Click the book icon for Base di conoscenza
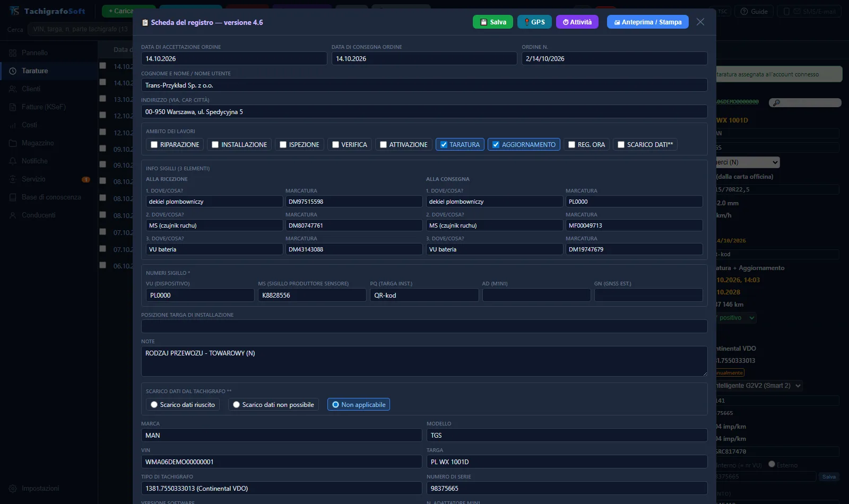Screen dimensions: 849x504 13,197
